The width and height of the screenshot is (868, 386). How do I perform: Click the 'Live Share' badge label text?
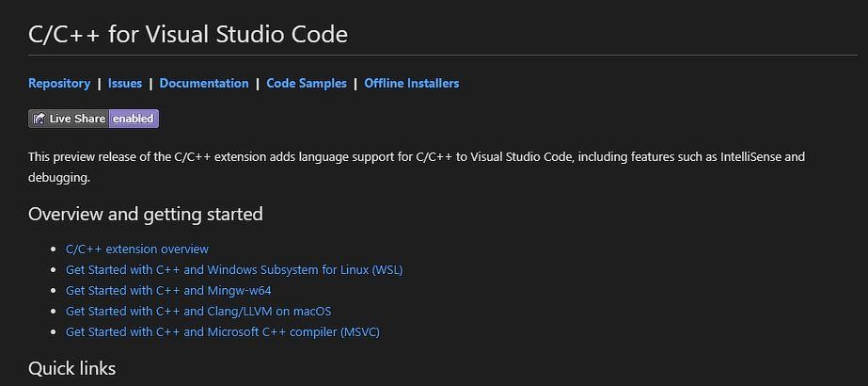pyautogui.click(x=77, y=119)
